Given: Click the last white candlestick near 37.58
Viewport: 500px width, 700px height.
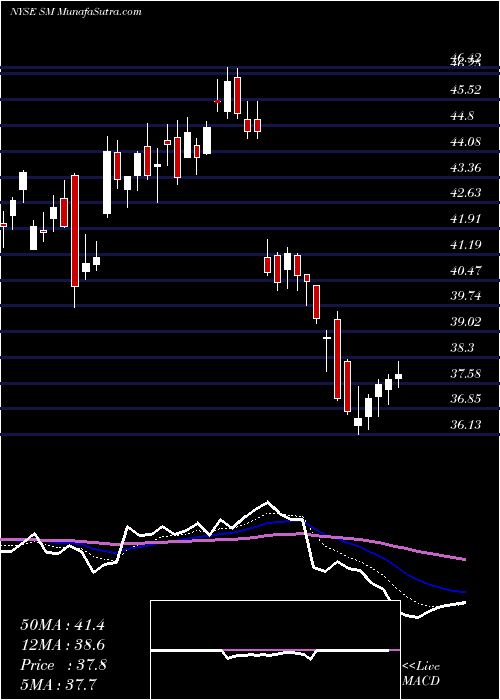Looking at the screenshot, I should tap(398, 375).
